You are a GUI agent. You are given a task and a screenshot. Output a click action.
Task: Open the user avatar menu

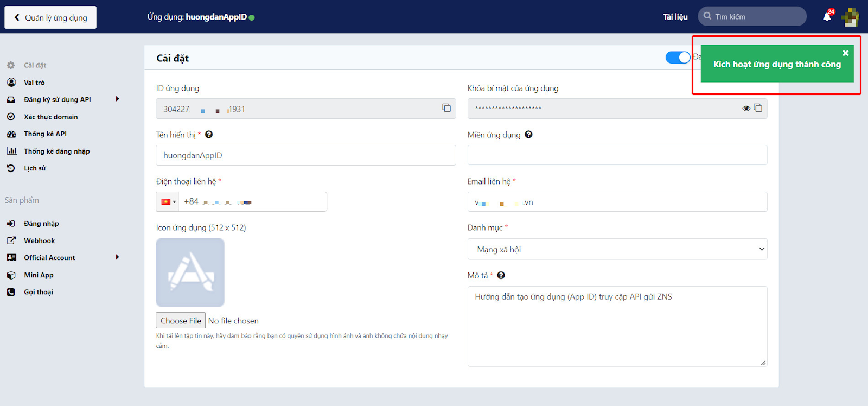[850, 17]
